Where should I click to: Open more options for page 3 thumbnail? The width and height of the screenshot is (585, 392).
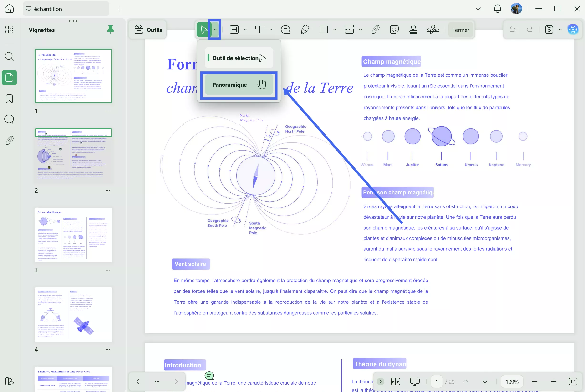point(108,270)
